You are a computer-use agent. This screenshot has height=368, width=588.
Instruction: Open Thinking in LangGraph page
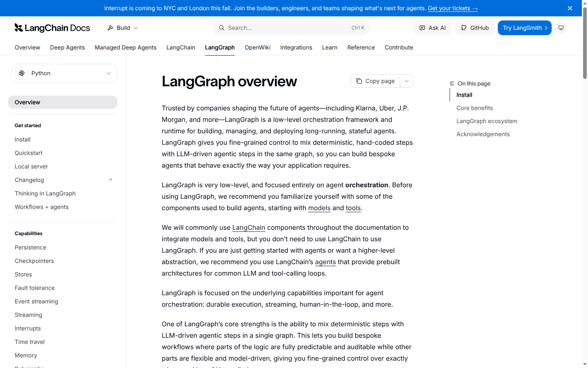coord(45,193)
